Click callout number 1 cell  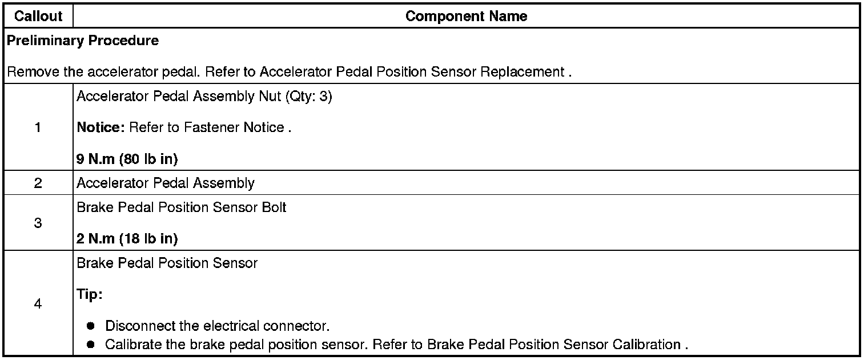click(x=38, y=127)
